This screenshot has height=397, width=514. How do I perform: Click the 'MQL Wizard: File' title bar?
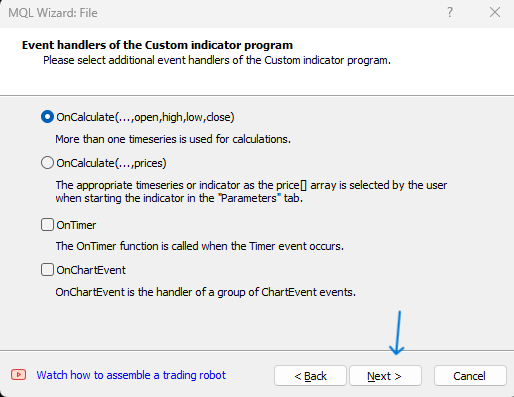pyautogui.click(x=53, y=13)
